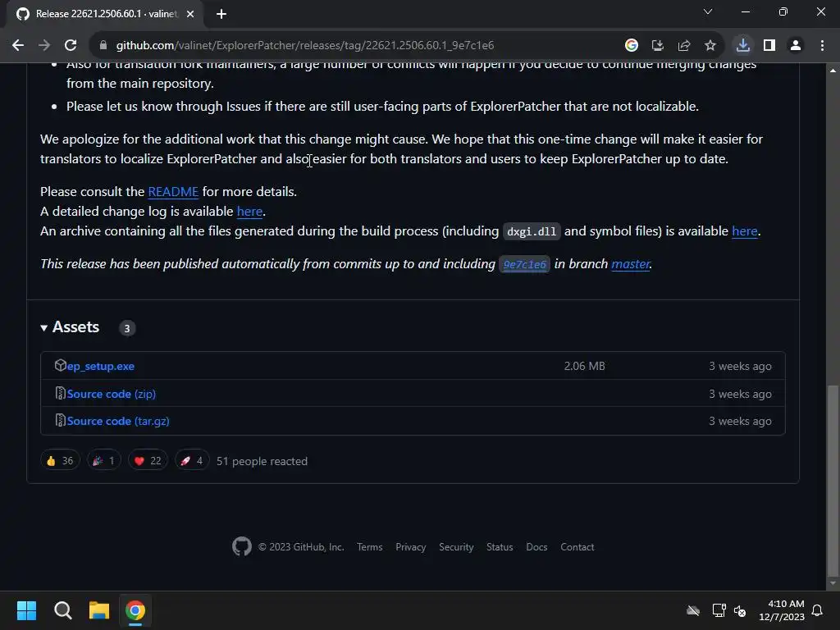Open the README link
The width and height of the screenshot is (840, 630).
coord(173,192)
